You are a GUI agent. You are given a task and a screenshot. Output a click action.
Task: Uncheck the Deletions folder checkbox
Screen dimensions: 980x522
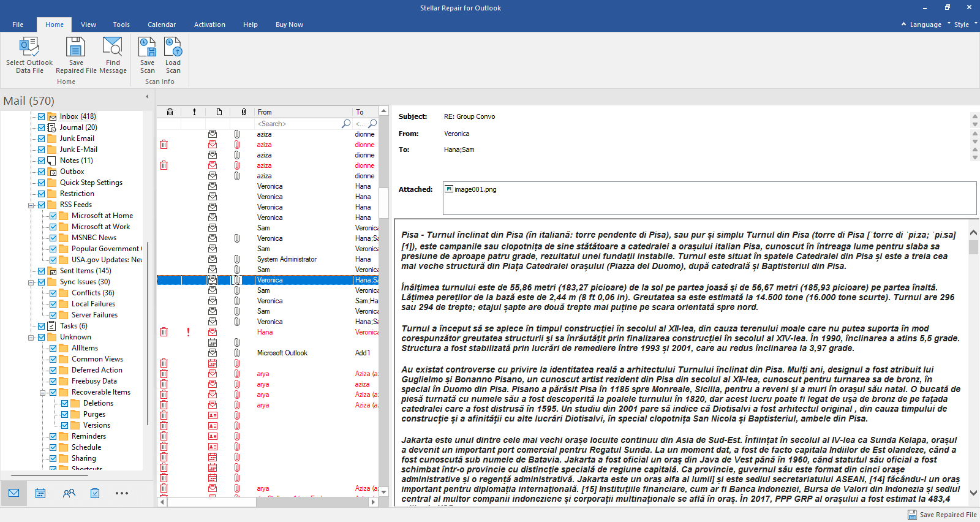pyautogui.click(x=64, y=403)
